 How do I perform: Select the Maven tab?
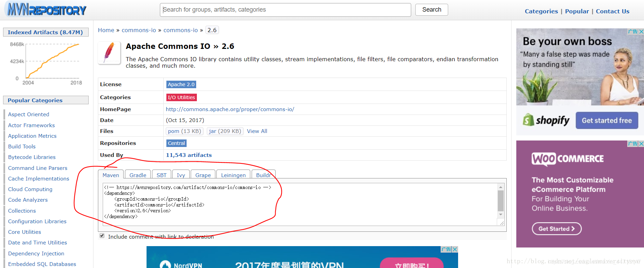(x=111, y=175)
